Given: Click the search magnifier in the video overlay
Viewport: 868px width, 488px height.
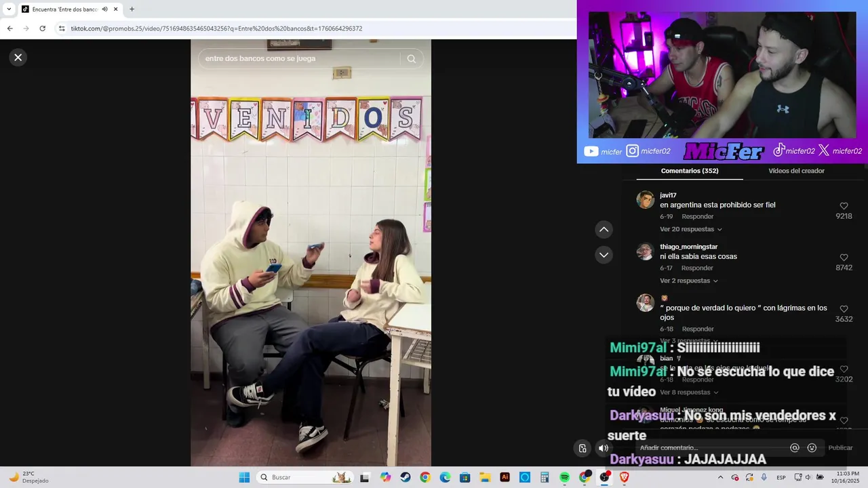Looking at the screenshot, I should point(411,59).
